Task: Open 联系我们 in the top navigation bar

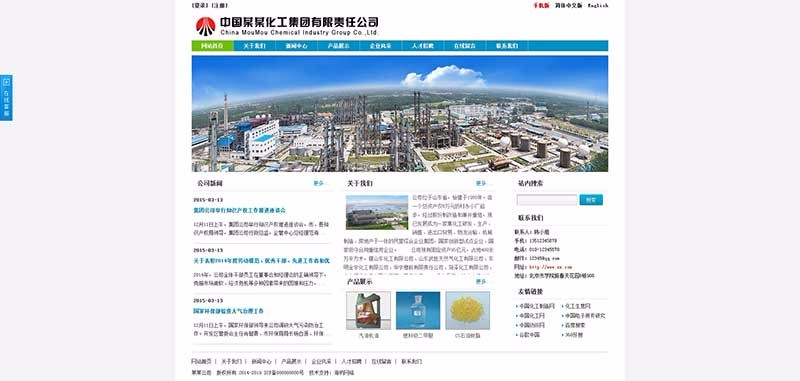Action: (x=507, y=46)
